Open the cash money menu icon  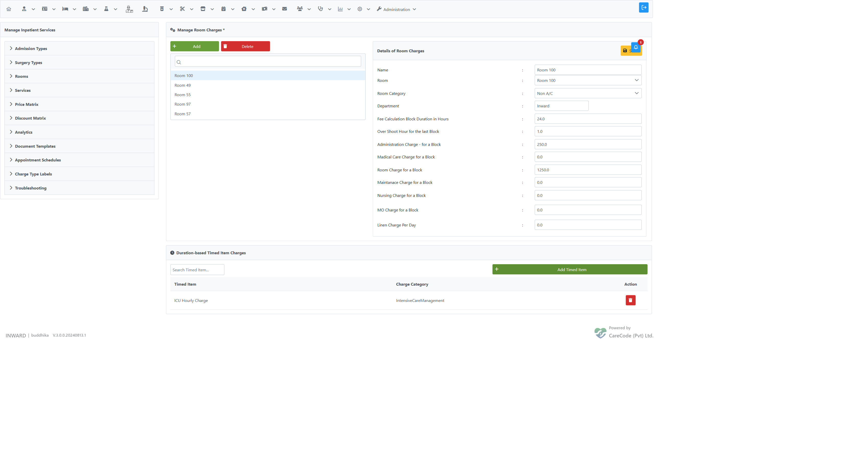coord(265,9)
